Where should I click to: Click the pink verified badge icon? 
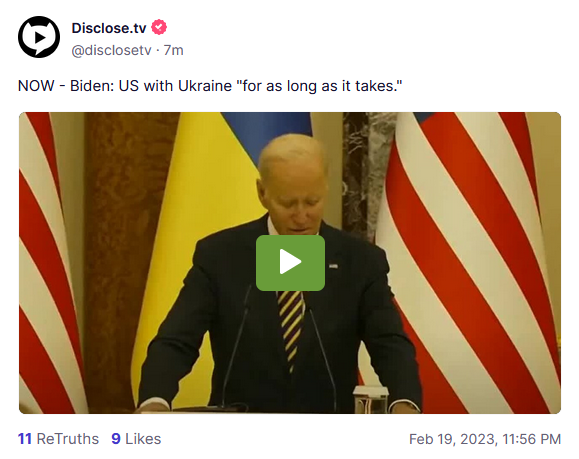point(159,27)
